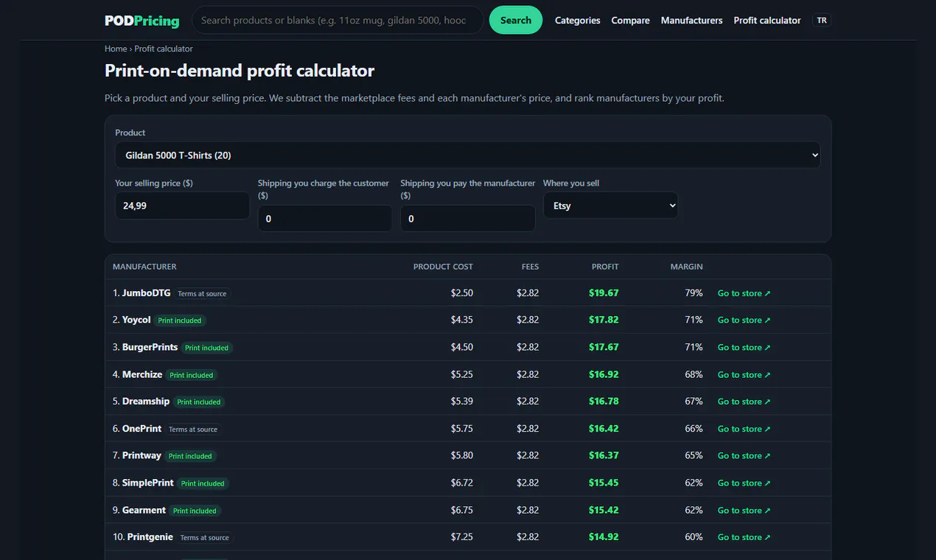Click Merchize profit $16.92
The image size is (936, 560).
tap(604, 374)
